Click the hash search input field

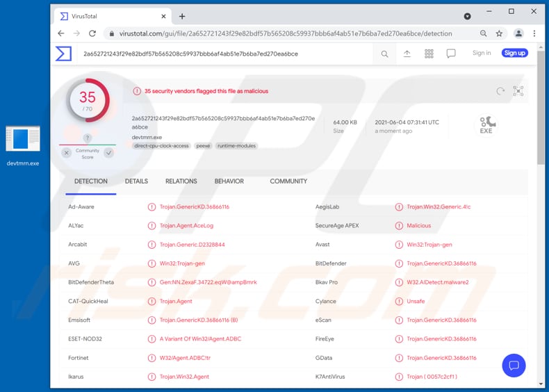[x=224, y=54]
